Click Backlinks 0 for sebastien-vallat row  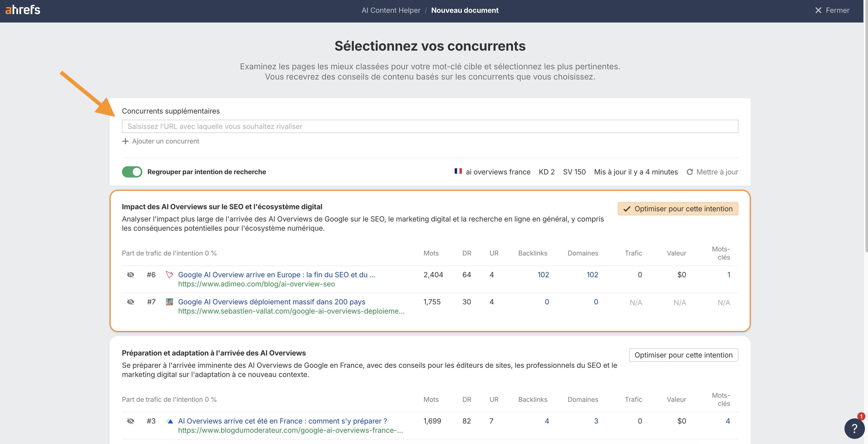[x=547, y=302]
